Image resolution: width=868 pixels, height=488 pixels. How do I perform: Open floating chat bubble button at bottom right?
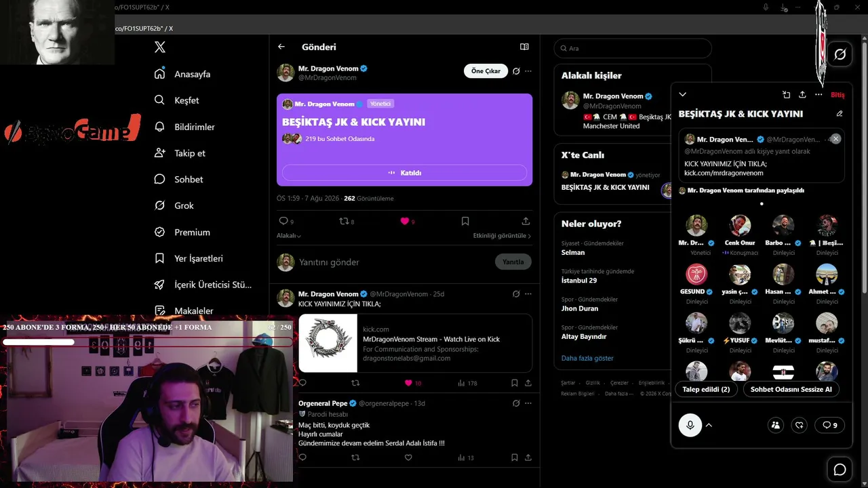pos(840,470)
